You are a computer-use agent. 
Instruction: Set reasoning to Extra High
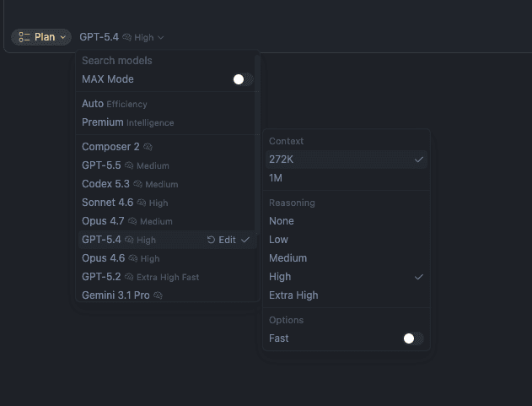(x=346, y=295)
